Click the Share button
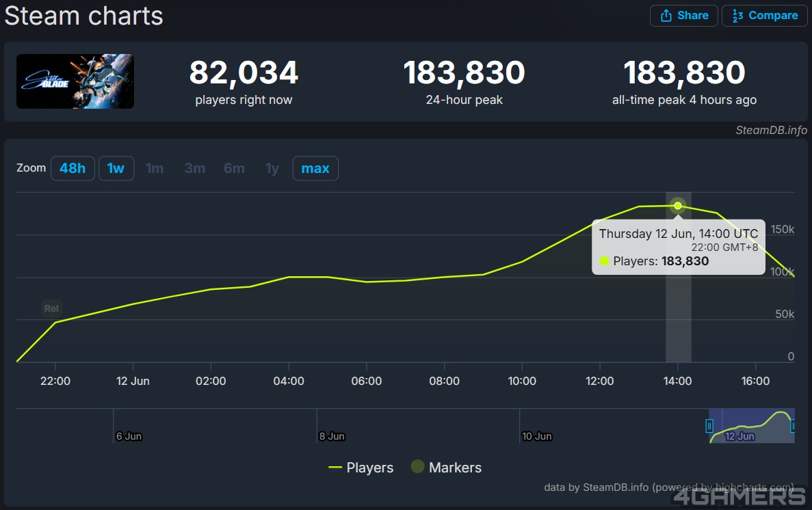812x510 pixels. point(683,16)
